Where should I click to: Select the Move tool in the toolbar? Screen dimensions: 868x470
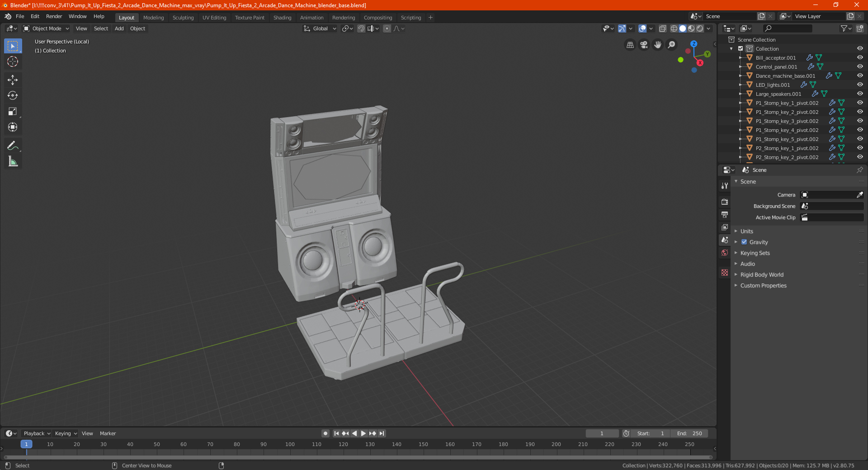13,80
